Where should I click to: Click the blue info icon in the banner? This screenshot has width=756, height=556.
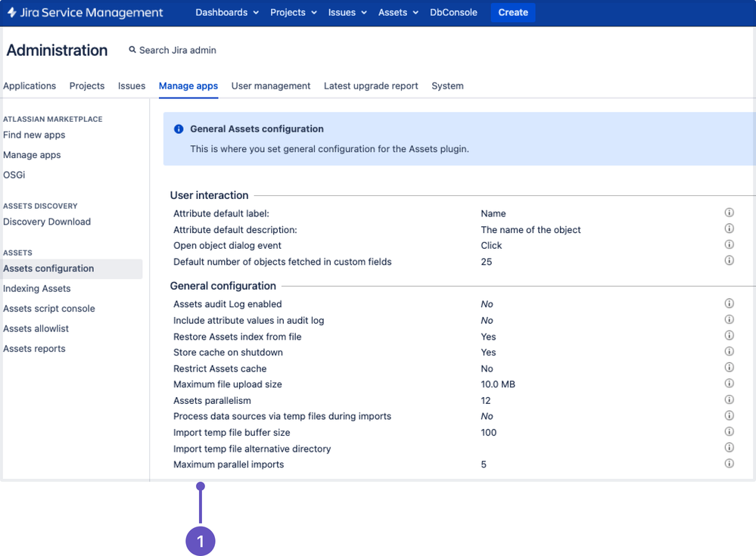(x=179, y=129)
